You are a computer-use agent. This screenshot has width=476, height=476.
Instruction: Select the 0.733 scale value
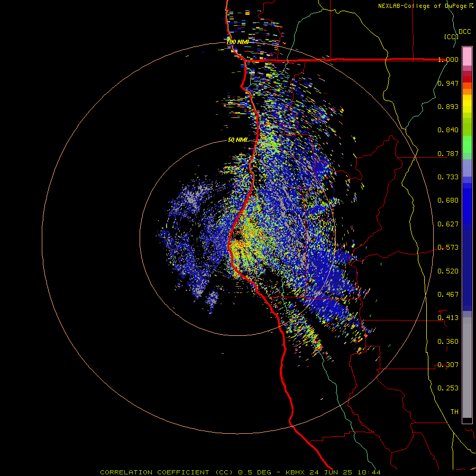coord(448,177)
